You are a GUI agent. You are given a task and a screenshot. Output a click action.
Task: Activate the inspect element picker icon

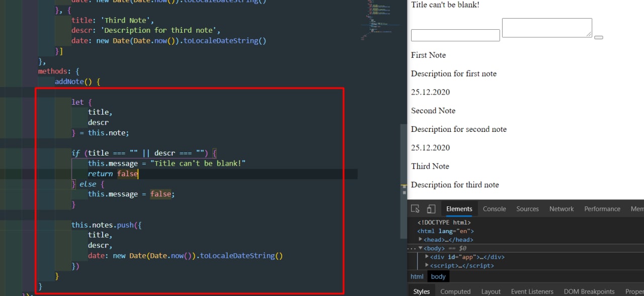[415, 209]
